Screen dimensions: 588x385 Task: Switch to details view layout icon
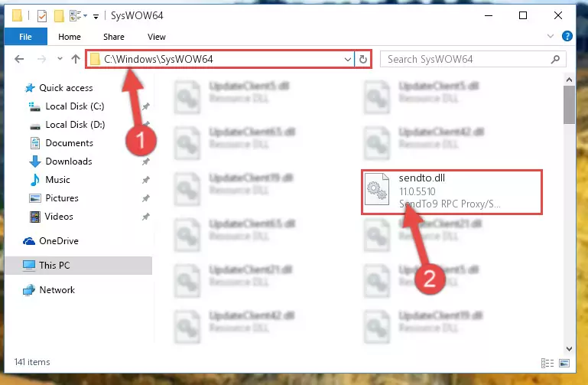(547, 363)
